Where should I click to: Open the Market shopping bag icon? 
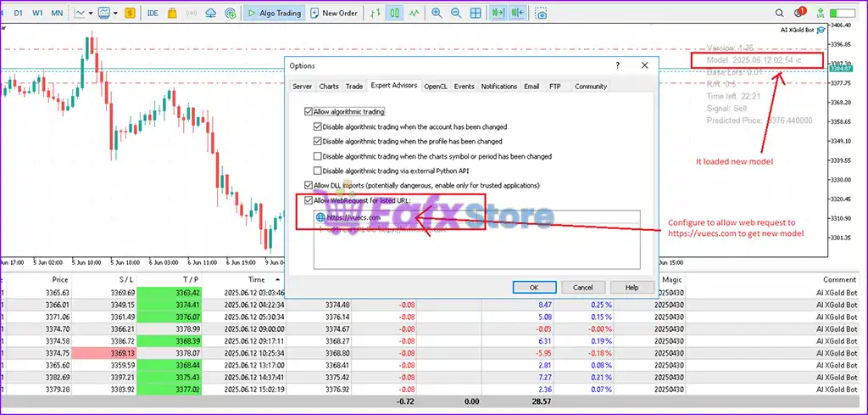coord(172,13)
